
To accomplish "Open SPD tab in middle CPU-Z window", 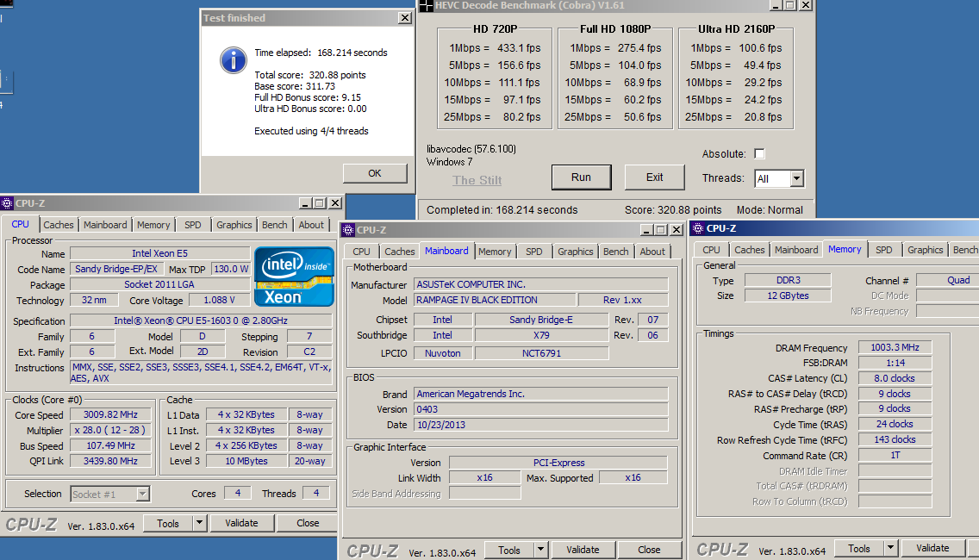I will point(533,251).
